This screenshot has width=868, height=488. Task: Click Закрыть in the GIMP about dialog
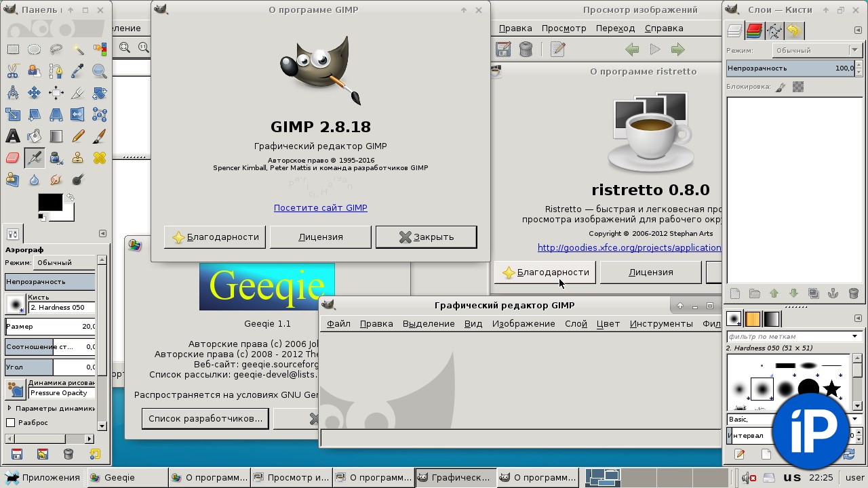point(426,237)
